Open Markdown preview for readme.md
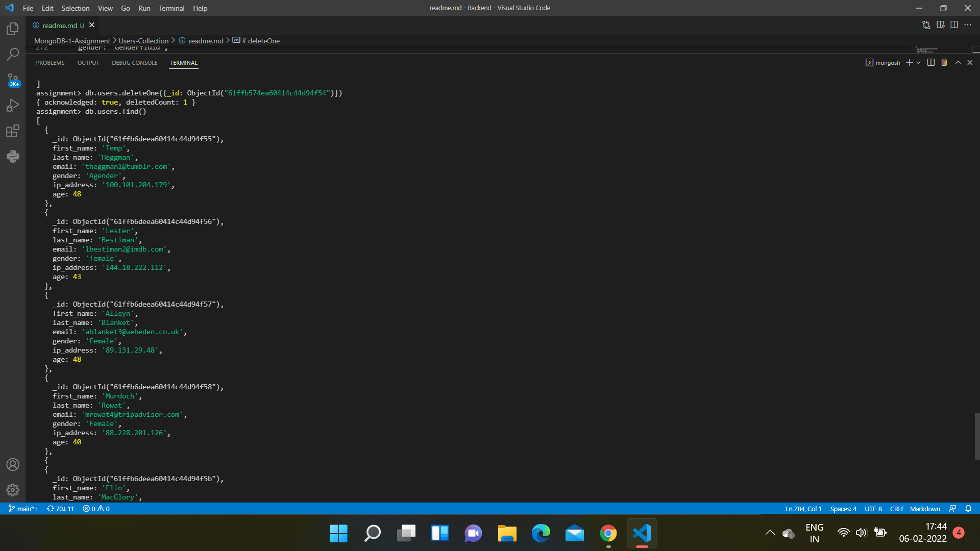Image resolution: width=980 pixels, height=551 pixels. point(941,24)
